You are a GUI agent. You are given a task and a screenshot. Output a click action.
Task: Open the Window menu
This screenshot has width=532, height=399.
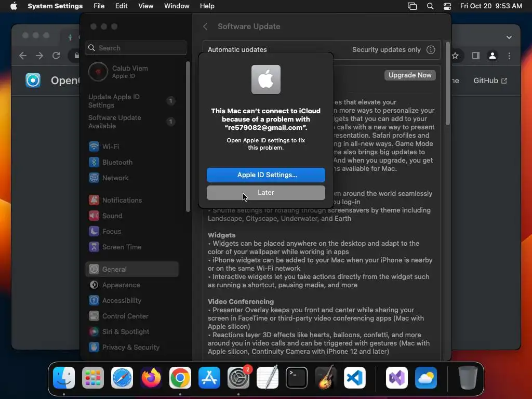tap(177, 6)
